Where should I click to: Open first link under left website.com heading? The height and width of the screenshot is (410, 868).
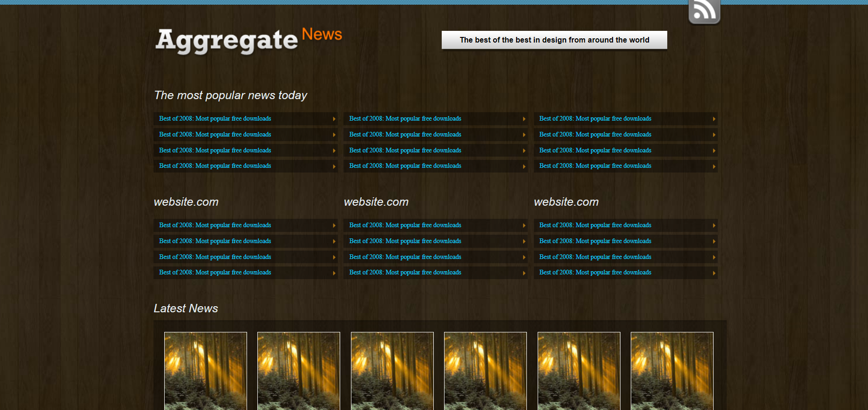215,225
